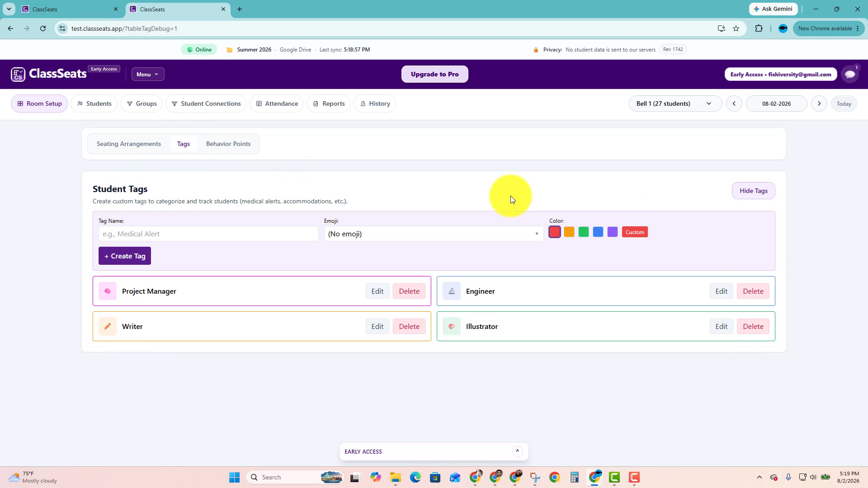
Task: Expand the Early Access bottom panel
Action: 517,451
